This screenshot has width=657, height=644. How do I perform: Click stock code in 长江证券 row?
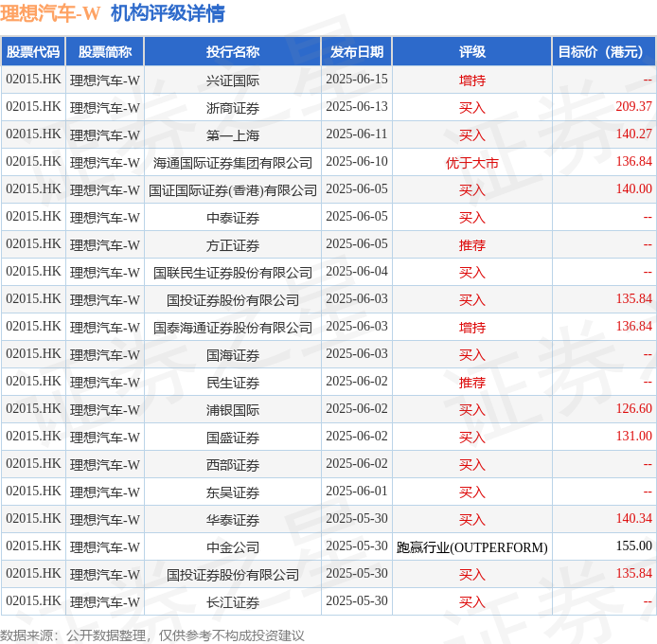click(x=33, y=600)
